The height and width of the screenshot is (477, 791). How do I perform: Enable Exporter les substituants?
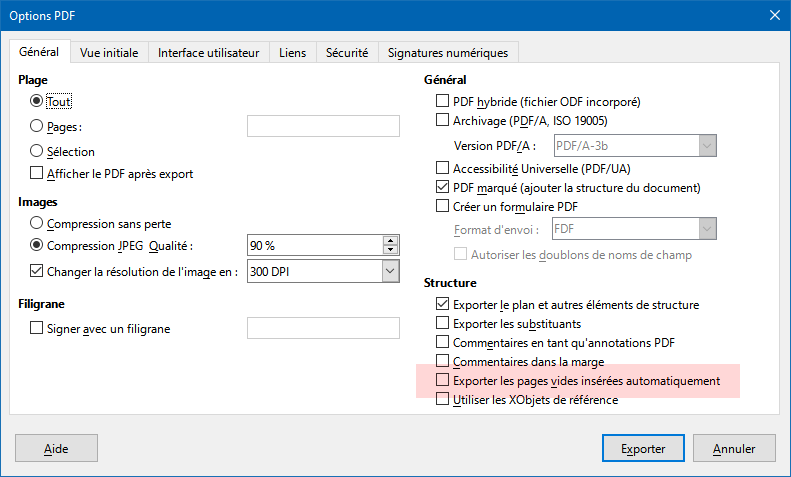[442, 323]
